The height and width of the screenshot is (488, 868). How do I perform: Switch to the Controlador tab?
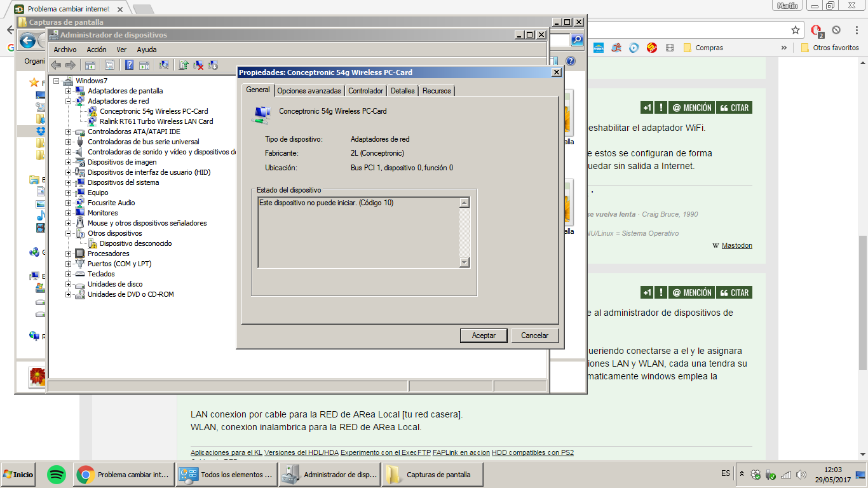[x=366, y=91]
